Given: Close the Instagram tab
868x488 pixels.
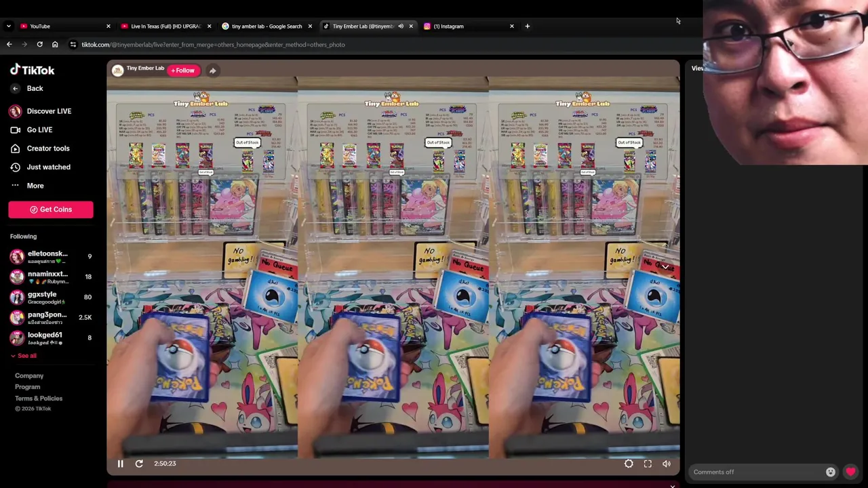Looking at the screenshot, I should tap(512, 26).
